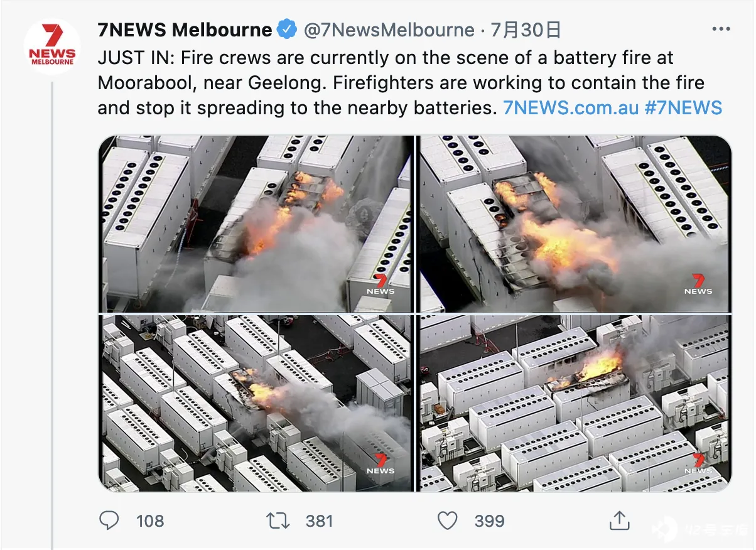View the bottom-left aerial fire photo
Screen dimensions: 756x550
[256, 403]
